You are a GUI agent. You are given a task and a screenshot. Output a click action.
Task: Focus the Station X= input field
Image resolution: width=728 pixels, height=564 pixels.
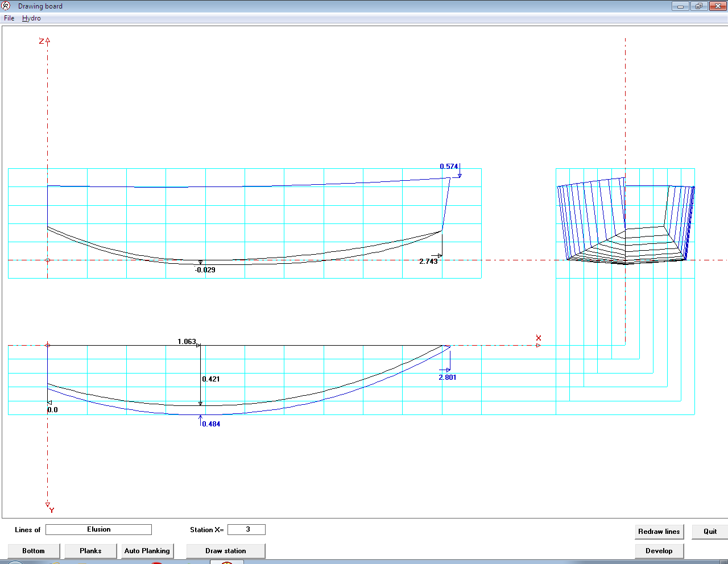click(246, 529)
